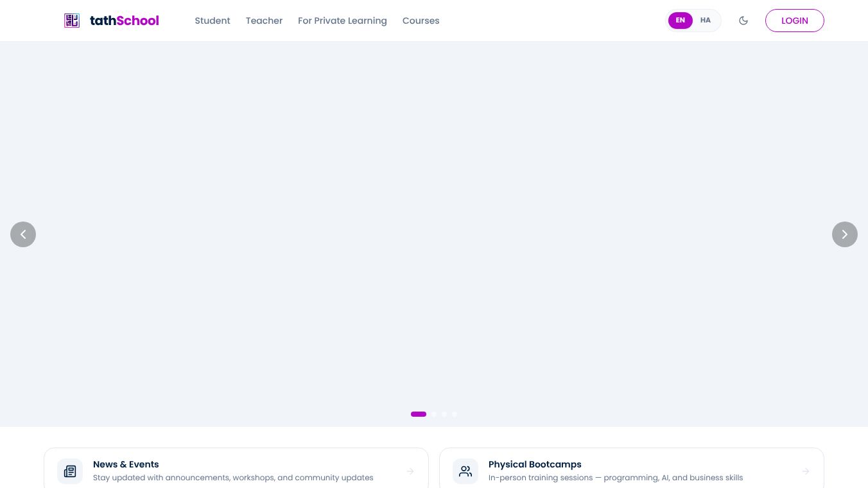This screenshot has width=868, height=488.
Task: Click the LOGIN button
Action: 795,21
